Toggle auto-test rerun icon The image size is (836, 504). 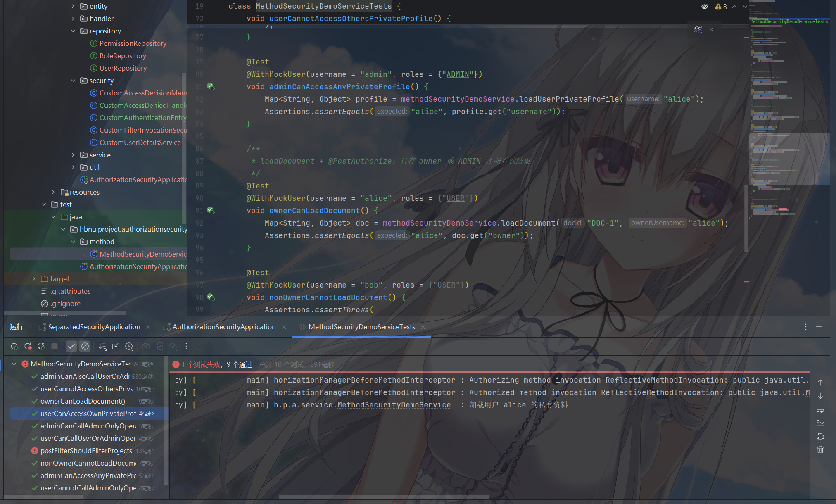click(41, 346)
